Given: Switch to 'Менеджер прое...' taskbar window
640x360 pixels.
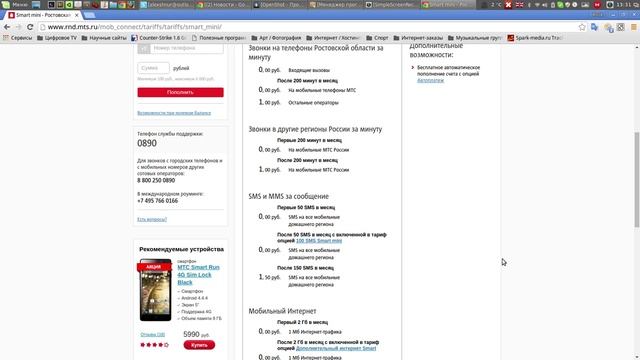Looking at the screenshot, I should tap(335, 4).
